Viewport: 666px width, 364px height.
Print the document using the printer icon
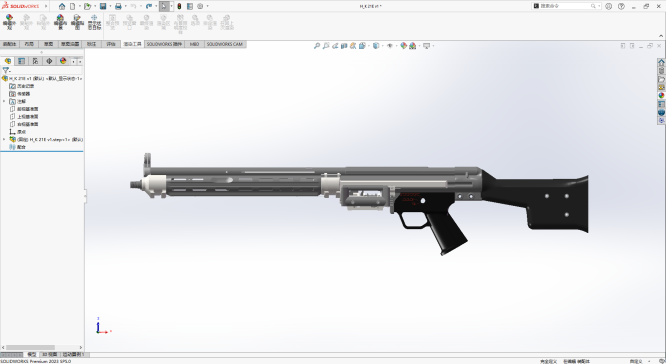point(118,6)
